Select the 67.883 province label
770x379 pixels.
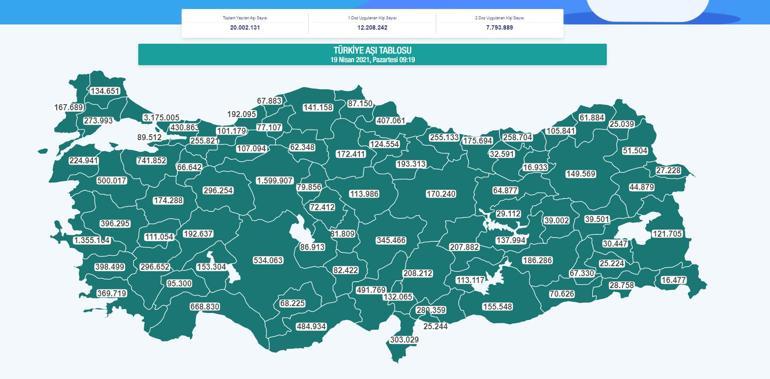click(270, 101)
